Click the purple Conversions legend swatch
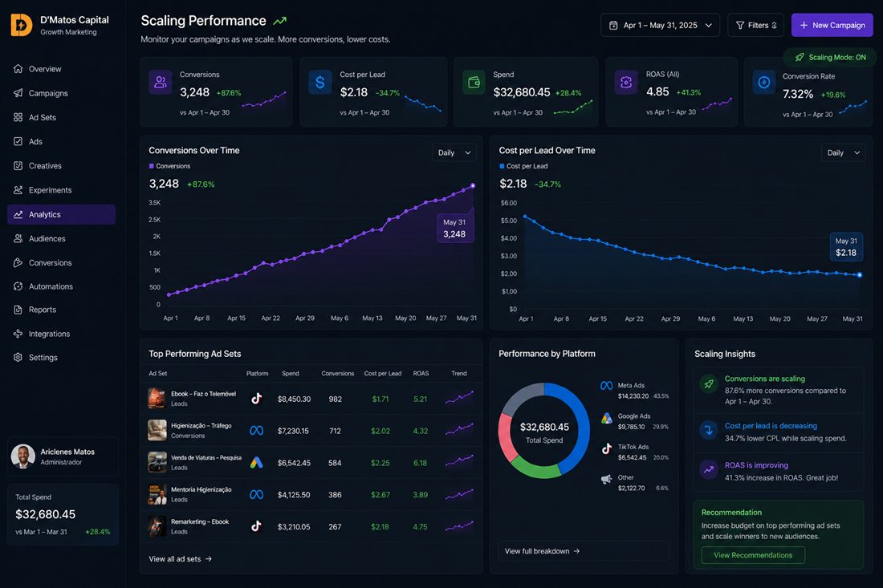This screenshot has width=883, height=588. pyautogui.click(x=151, y=166)
